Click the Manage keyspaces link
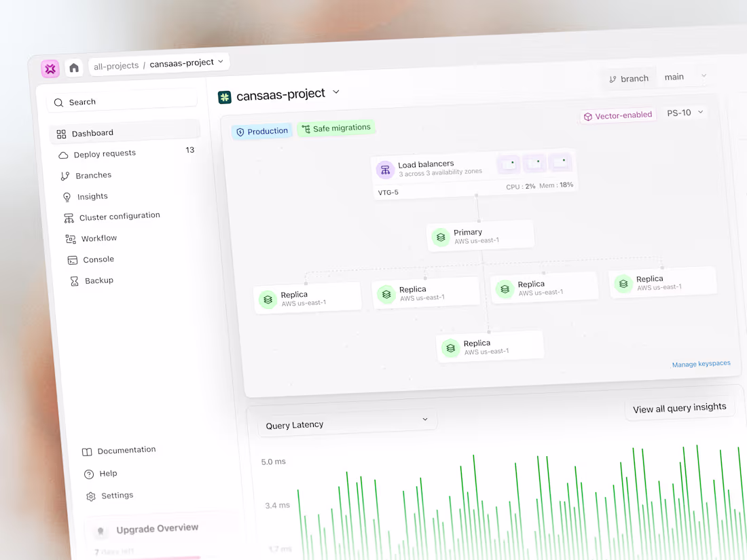 point(701,364)
